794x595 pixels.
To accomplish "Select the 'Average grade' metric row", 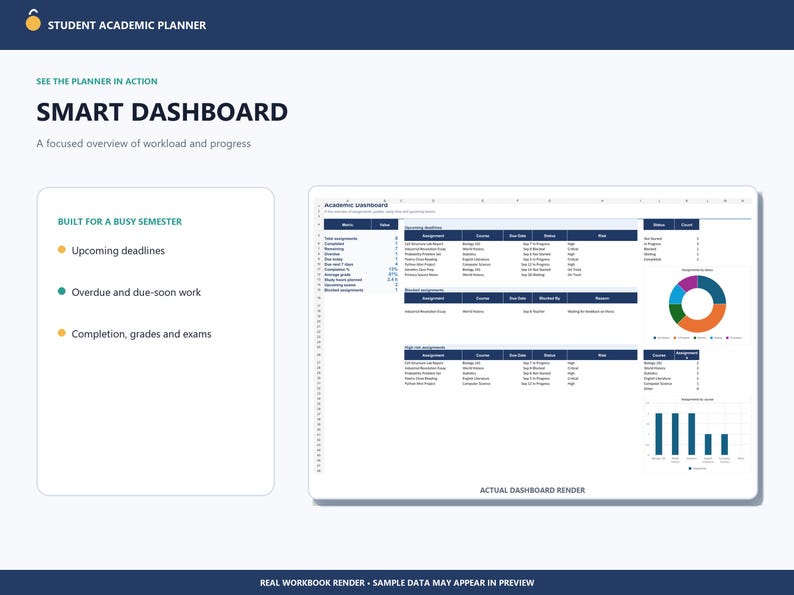I will [x=361, y=274].
